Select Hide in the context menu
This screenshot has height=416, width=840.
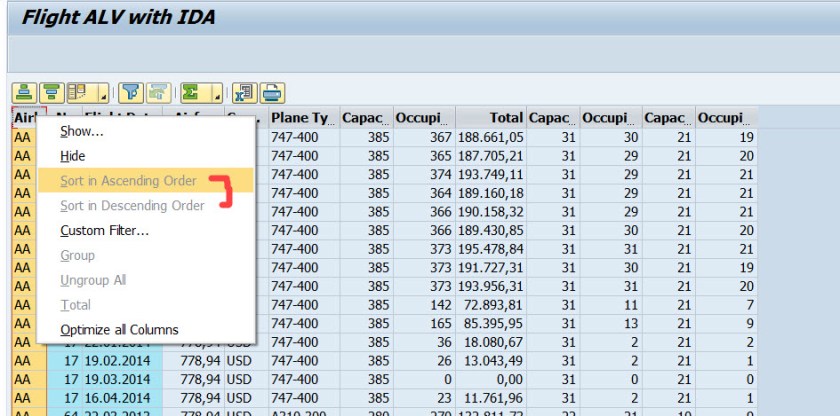73,156
